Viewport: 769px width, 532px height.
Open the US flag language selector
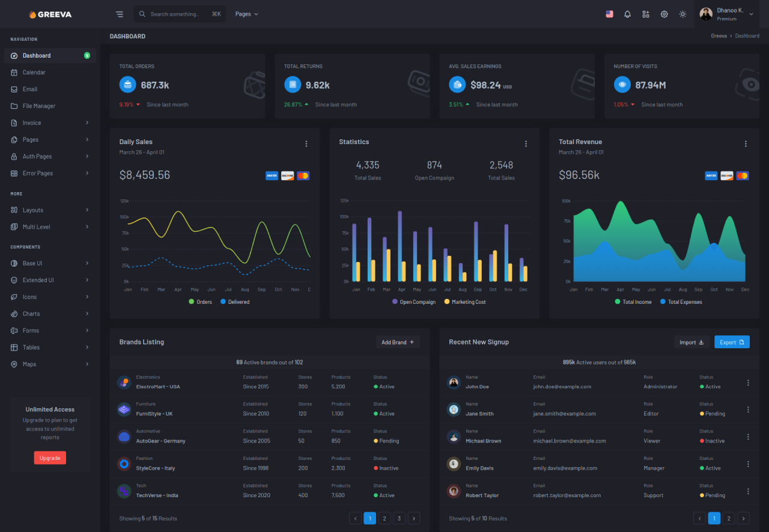coord(609,14)
